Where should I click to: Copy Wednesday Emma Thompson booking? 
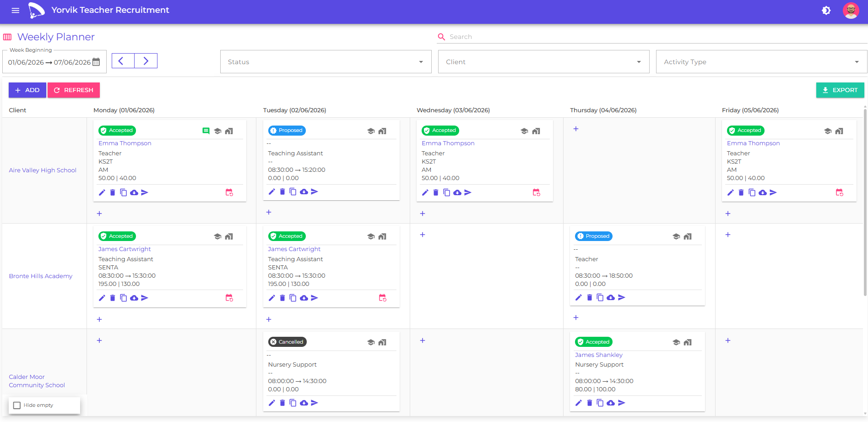(x=446, y=192)
